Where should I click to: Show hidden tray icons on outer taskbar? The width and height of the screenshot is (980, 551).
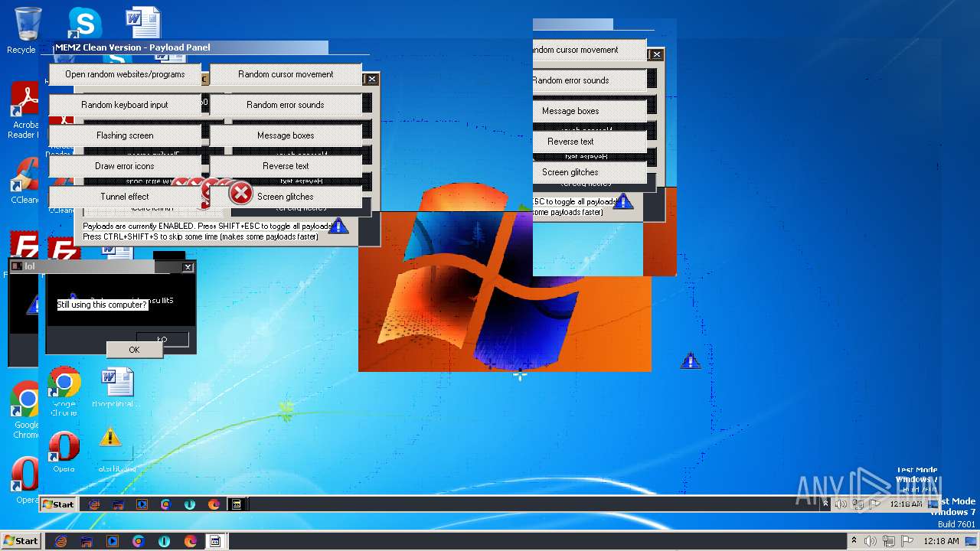coord(854,541)
